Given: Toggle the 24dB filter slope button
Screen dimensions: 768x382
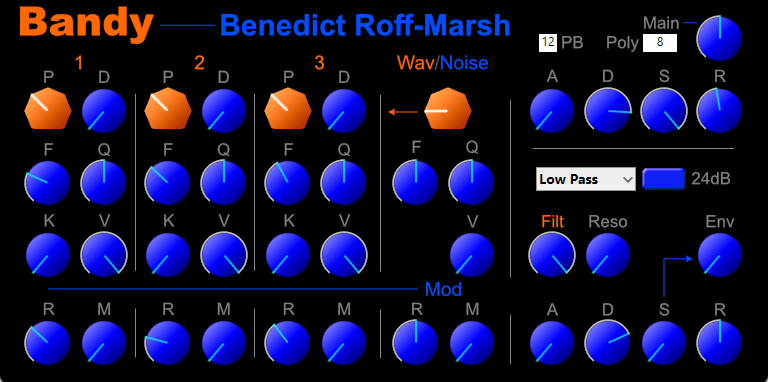Looking at the screenshot, I should pyautogui.click(x=664, y=179).
